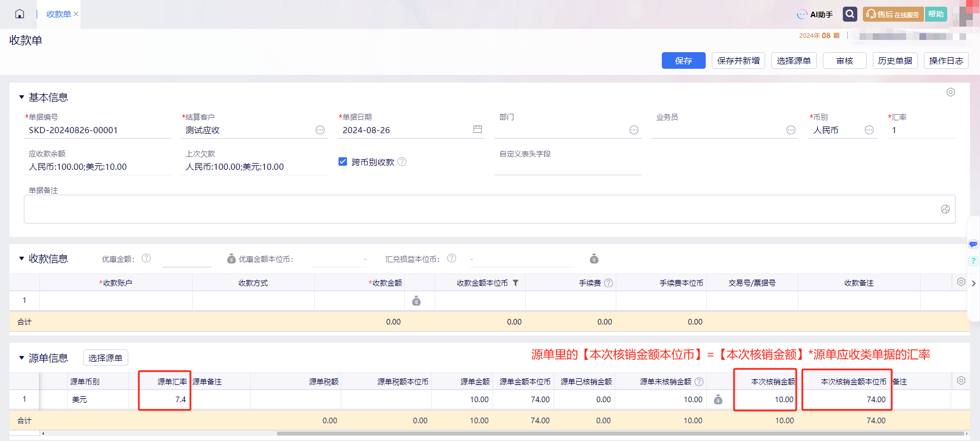Click the 交易号/票据号 column header
980x441 pixels.
click(x=752, y=283)
